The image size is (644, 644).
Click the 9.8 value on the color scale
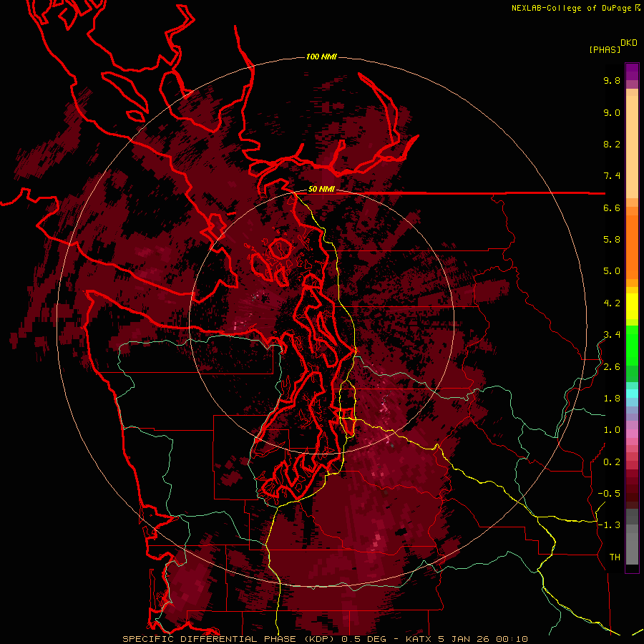[x=612, y=80]
